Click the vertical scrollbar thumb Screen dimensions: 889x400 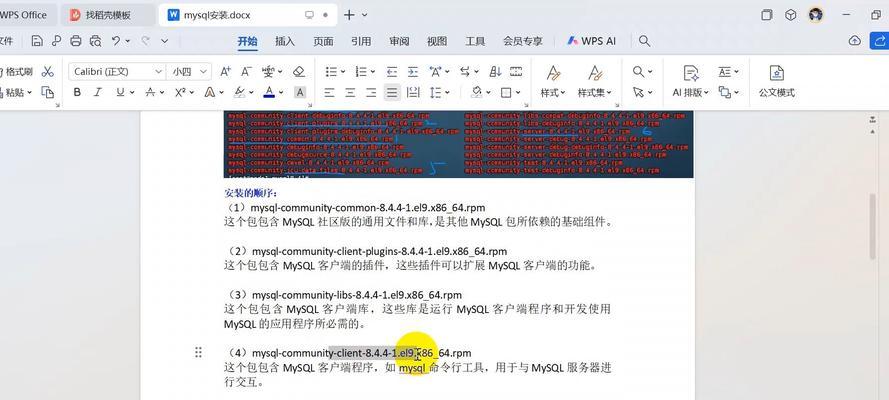click(873, 227)
